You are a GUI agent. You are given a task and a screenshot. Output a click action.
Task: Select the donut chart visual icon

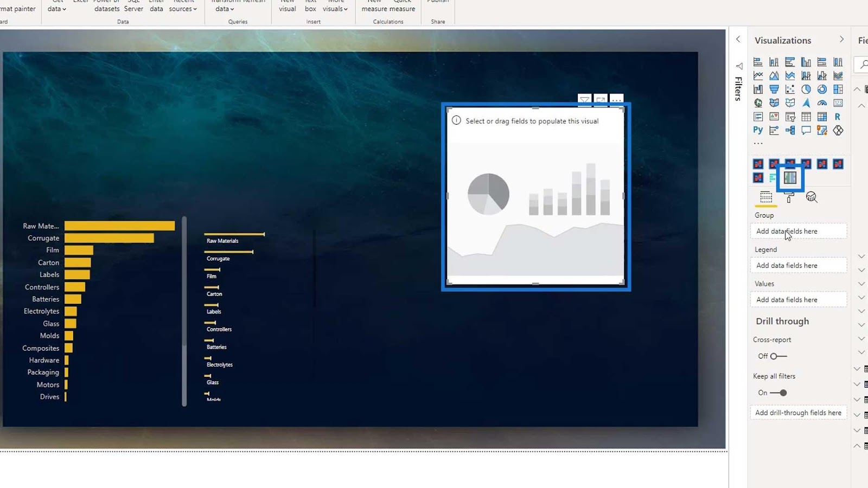(822, 89)
